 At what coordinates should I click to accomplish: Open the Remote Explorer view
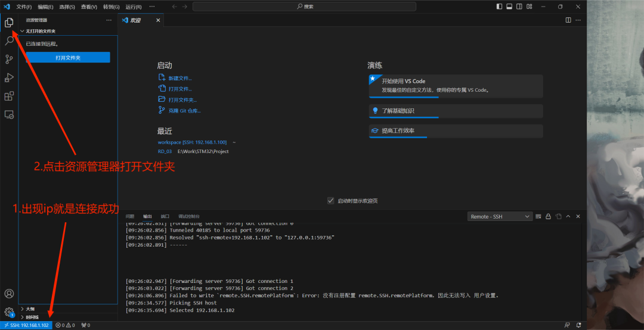coord(9,114)
